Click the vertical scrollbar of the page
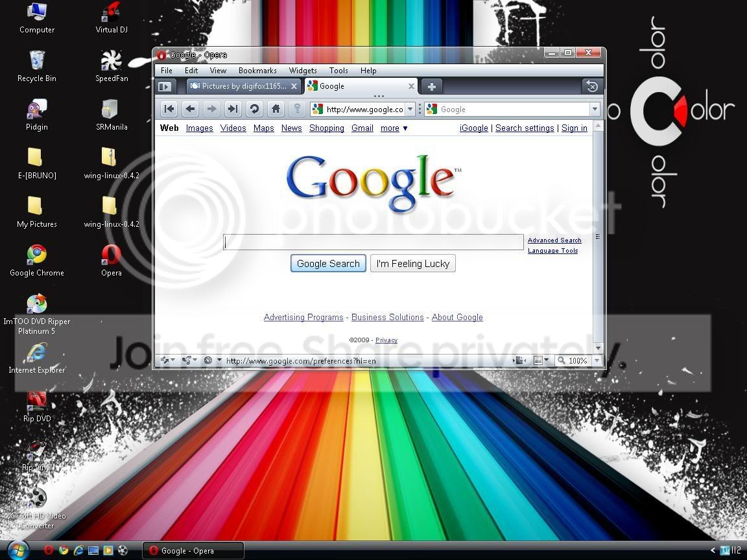Viewport: 747px width, 560px height. coord(598,237)
